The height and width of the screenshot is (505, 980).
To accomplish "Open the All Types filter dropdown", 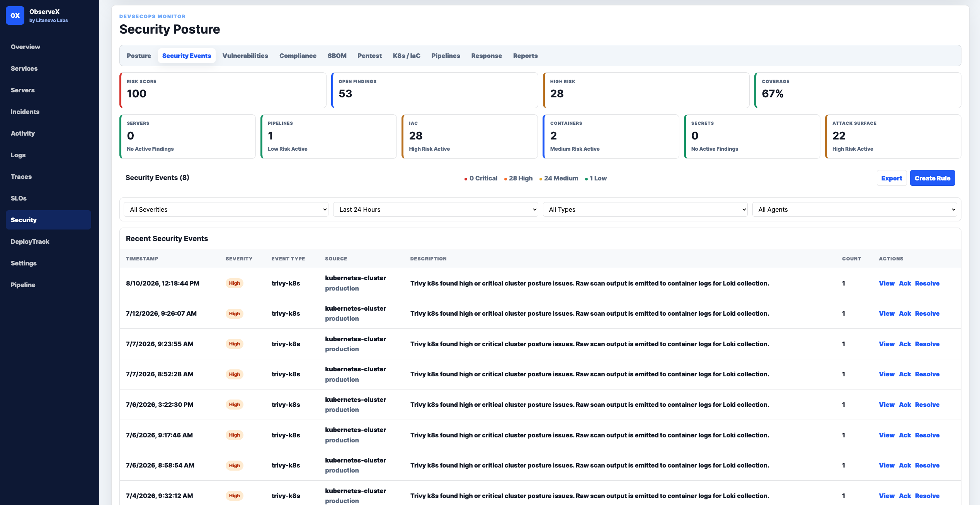I will coord(645,209).
